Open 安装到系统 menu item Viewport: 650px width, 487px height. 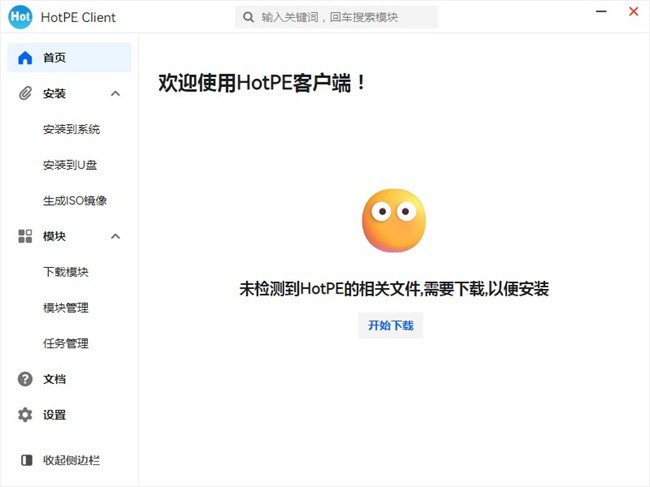point(71,129)
